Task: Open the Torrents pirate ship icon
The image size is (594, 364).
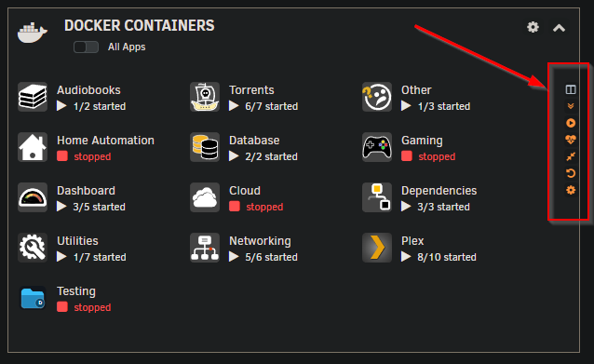Action: 205,97
